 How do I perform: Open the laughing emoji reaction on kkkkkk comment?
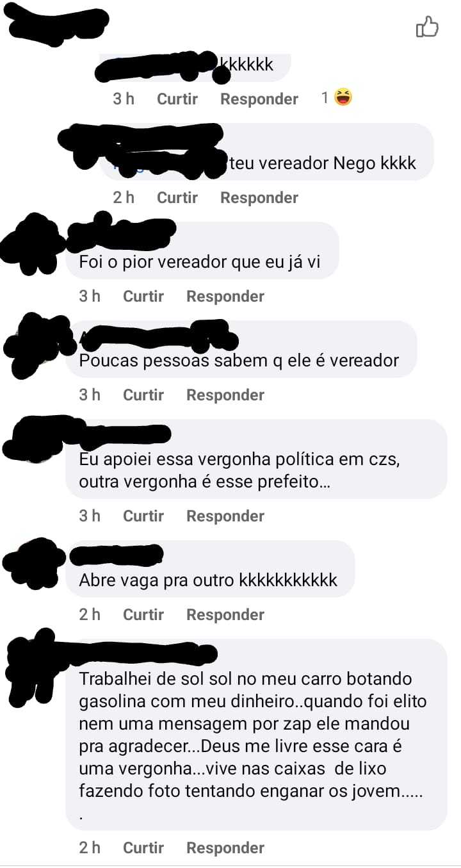pos(343,98)
